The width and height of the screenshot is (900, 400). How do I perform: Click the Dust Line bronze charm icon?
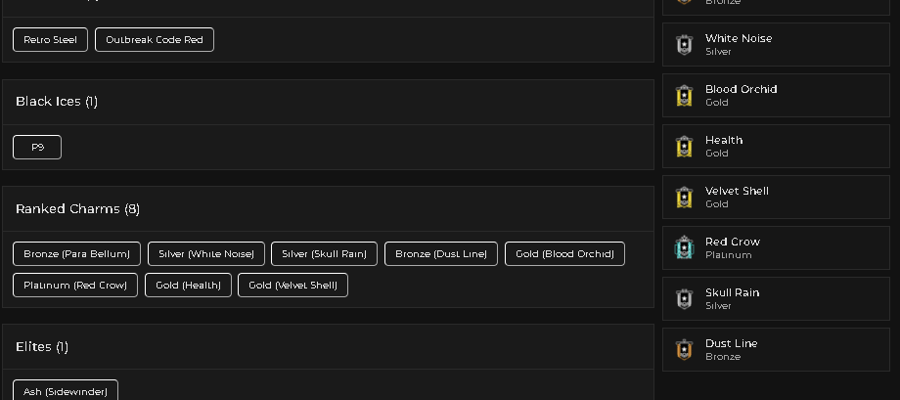coord(684,349)
